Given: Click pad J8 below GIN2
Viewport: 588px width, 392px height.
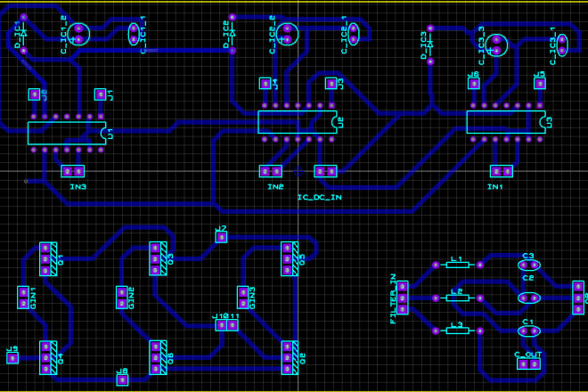Looking at the screenshot, I should coord(122,380).
